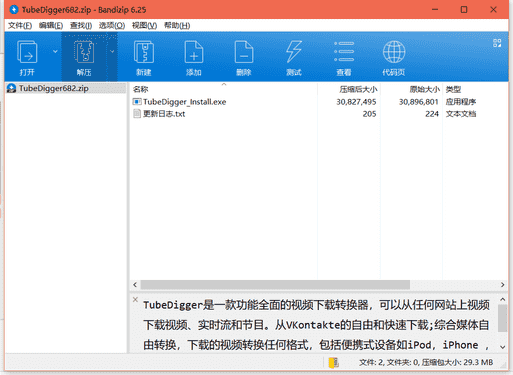Viewport: 513px width, 375px height.
Task: Click the 文本文档 type cell
Action: pyautogui.click(x=461, y=114)
